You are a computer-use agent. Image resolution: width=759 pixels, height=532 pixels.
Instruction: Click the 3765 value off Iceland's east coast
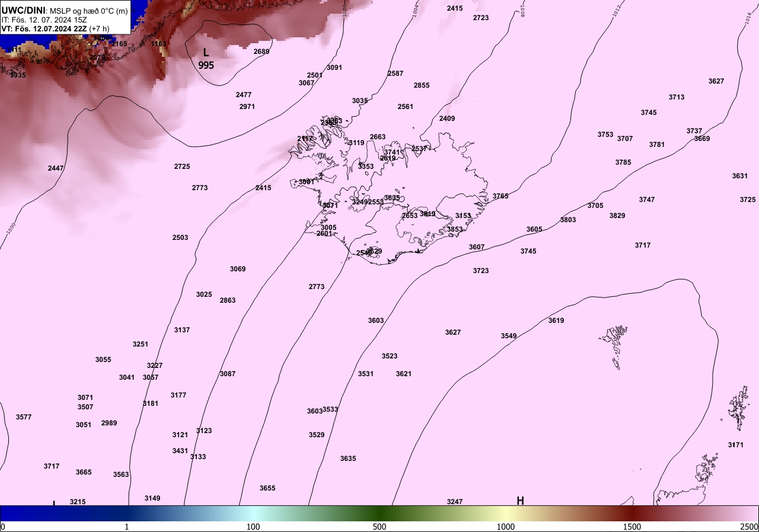500,196
